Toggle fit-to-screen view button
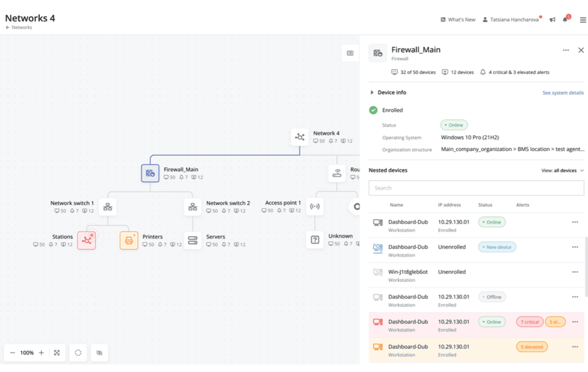Screen dimensions: 588x372 click(x=57, y=353)
